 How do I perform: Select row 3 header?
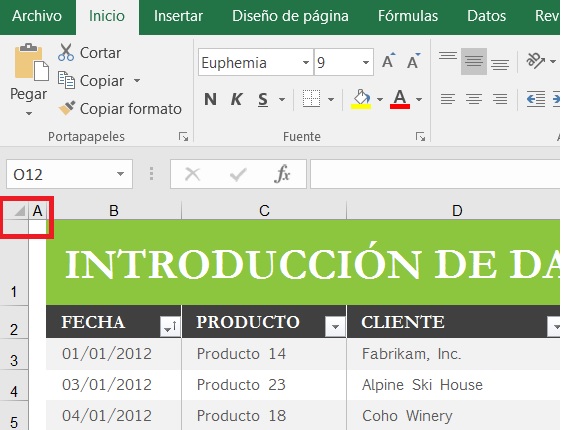14,355
